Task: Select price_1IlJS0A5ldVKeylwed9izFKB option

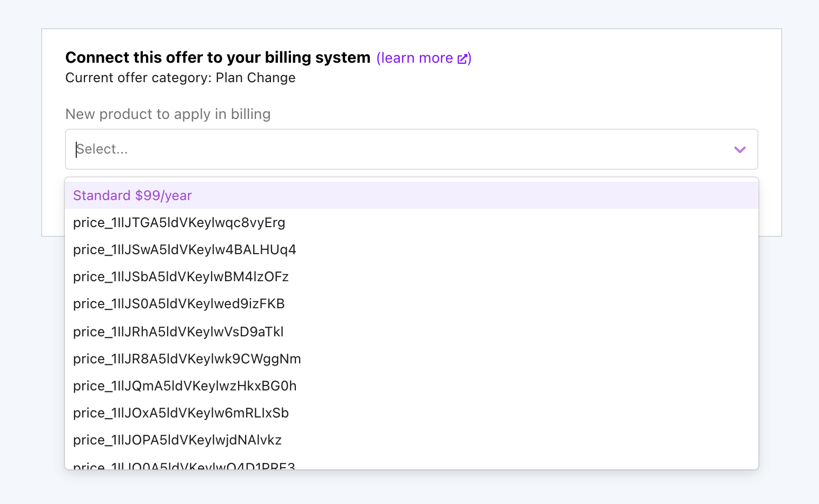Action: 179,304
